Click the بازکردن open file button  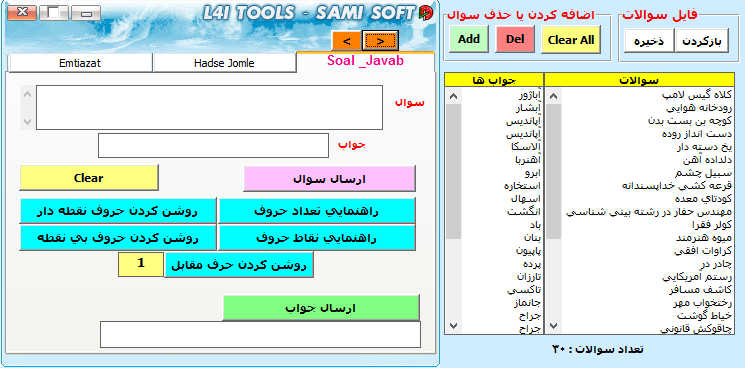(701, 42)
